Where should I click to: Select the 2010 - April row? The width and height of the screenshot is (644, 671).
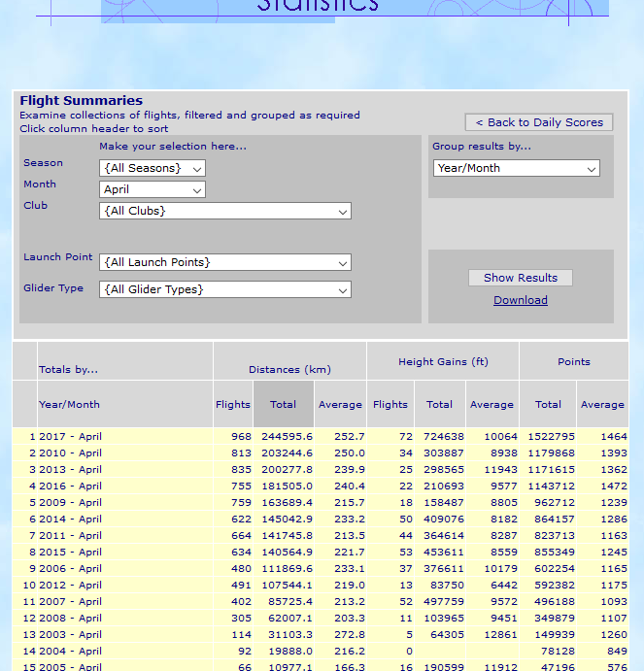point(70,453)
